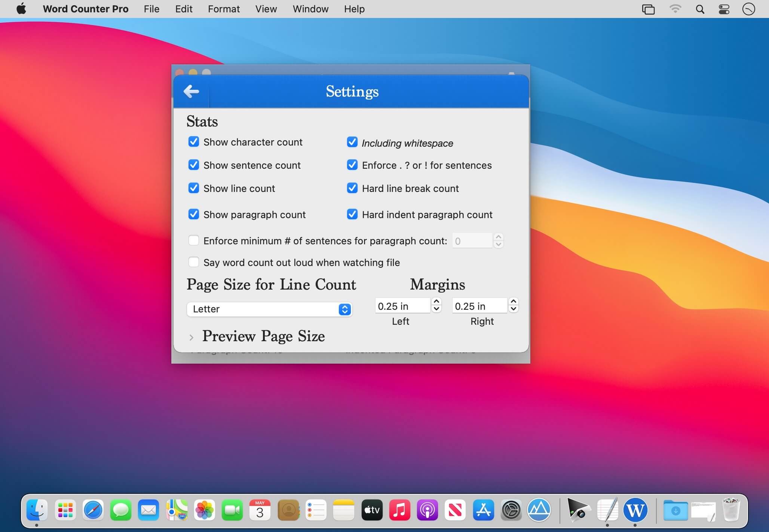Click the screen mirroring menu bar icon
Viewport: 769px width, 532px height.
pyautogui.click(x=648, y=9)
